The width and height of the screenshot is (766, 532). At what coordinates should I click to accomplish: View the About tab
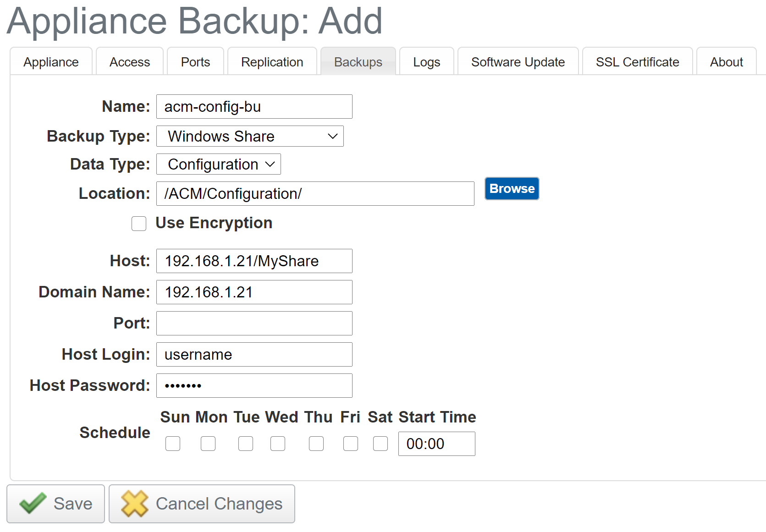(726, 61)
